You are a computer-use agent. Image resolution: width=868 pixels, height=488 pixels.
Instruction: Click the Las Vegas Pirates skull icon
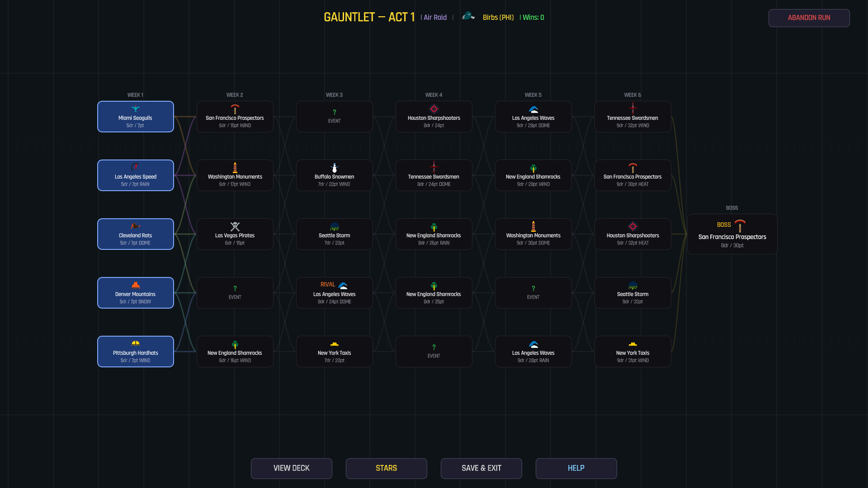click(235, 226)
